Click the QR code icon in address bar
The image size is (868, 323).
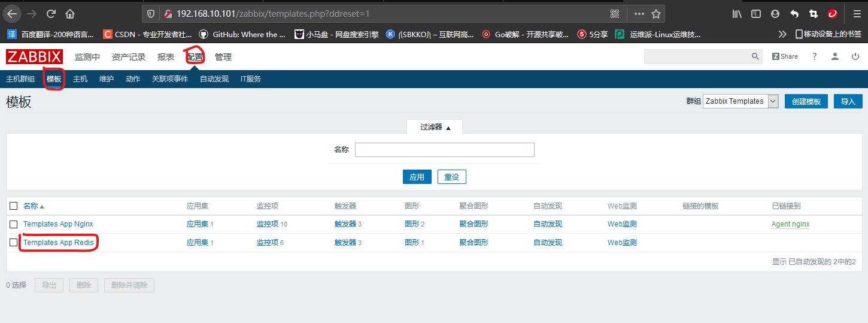click(615, 14)
